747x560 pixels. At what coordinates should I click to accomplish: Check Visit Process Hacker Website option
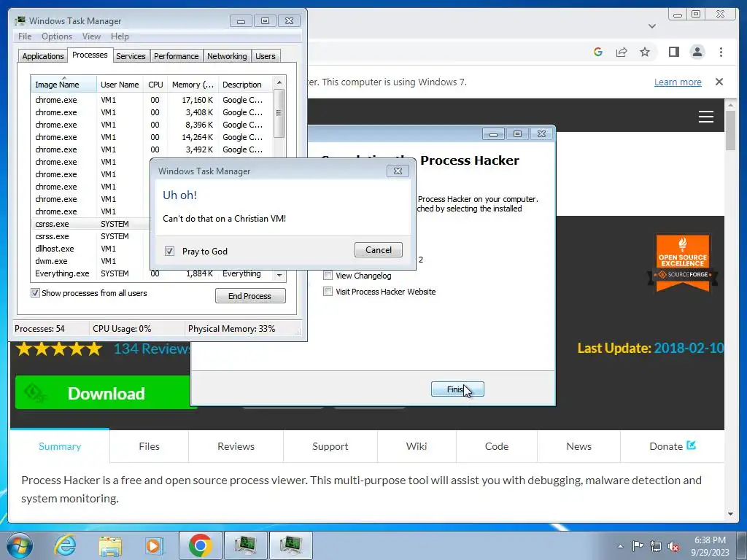point(328,292)
